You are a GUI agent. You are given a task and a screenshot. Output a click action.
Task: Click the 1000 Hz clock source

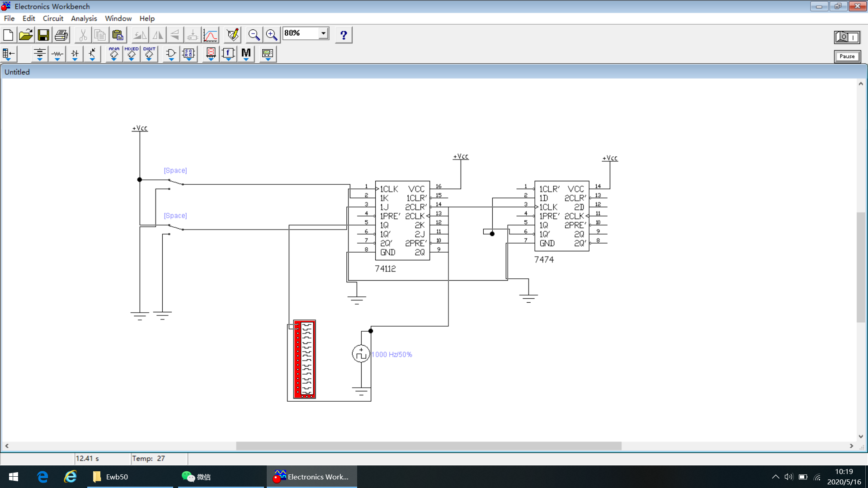click(x=361, y=354)
